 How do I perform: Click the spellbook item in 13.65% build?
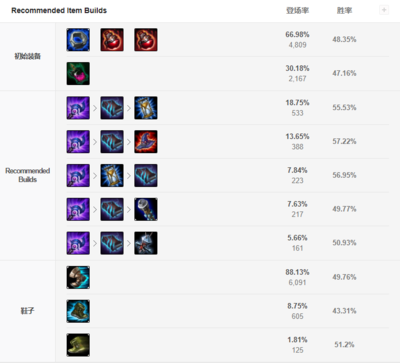tap(112, 142)
